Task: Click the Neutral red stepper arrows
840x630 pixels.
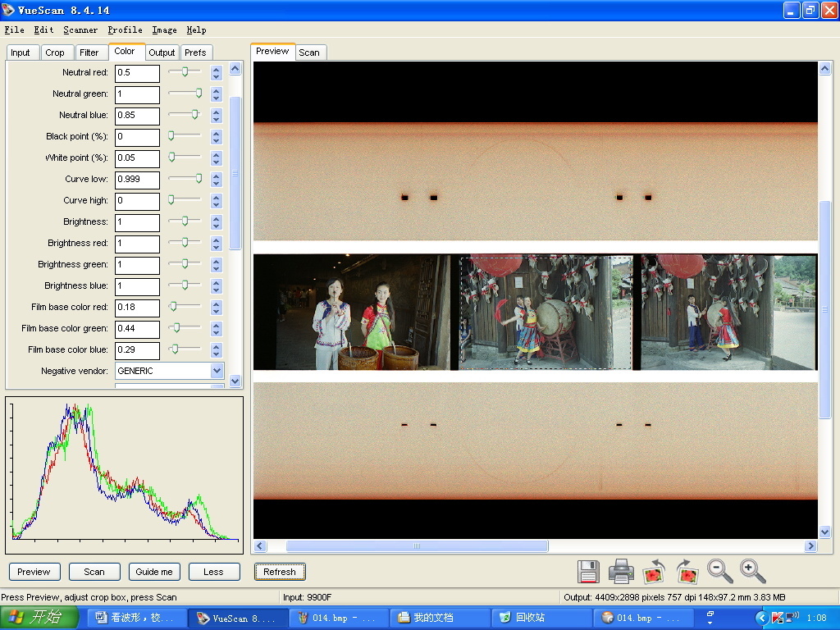Action: tap(217, 72)
